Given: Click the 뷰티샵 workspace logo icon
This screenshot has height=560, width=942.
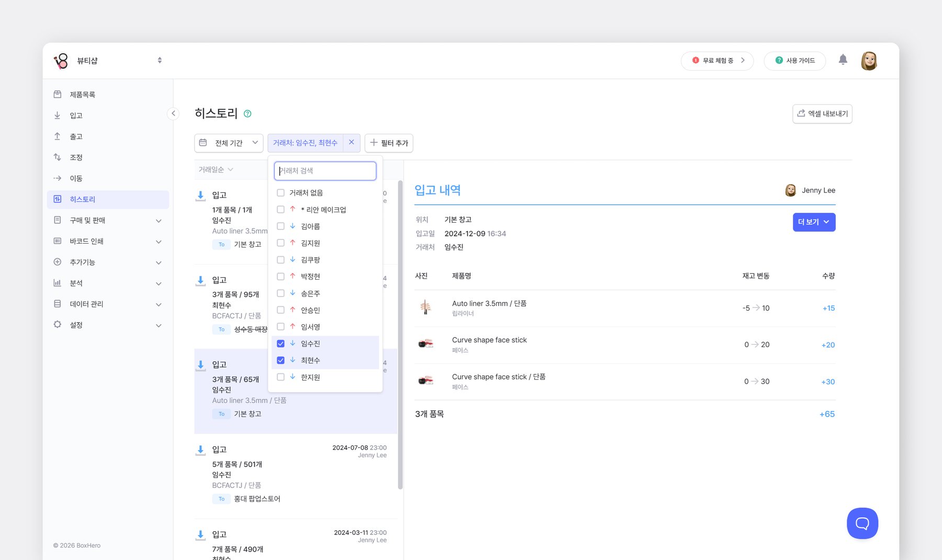Looking at the screenshot, I should (61, 60).
